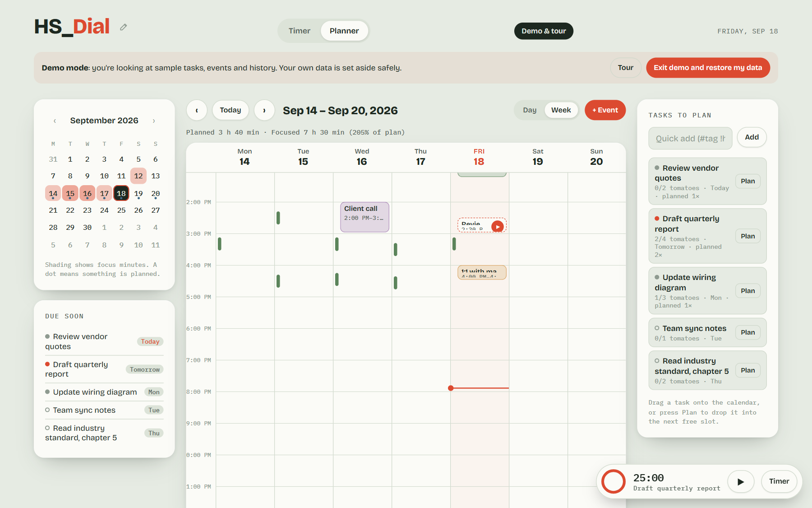Image resolution: width=812 pixels, height=508 pixels.
Task: Plan the Team sync notes task
Action: coord(747,332)
